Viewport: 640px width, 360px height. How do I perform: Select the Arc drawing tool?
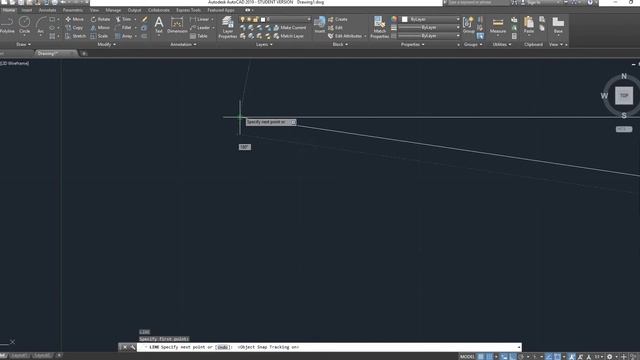[41, 24]
